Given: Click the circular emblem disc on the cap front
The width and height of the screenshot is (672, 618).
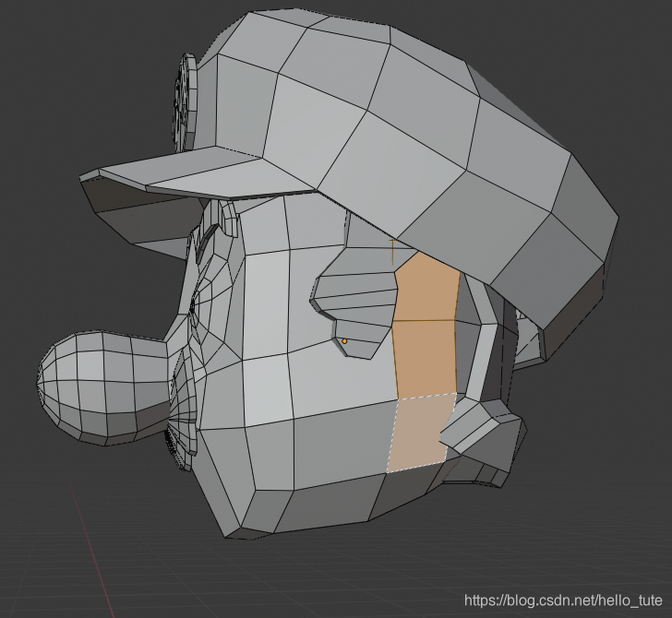Looking at the screenshot, I should 186,102.
